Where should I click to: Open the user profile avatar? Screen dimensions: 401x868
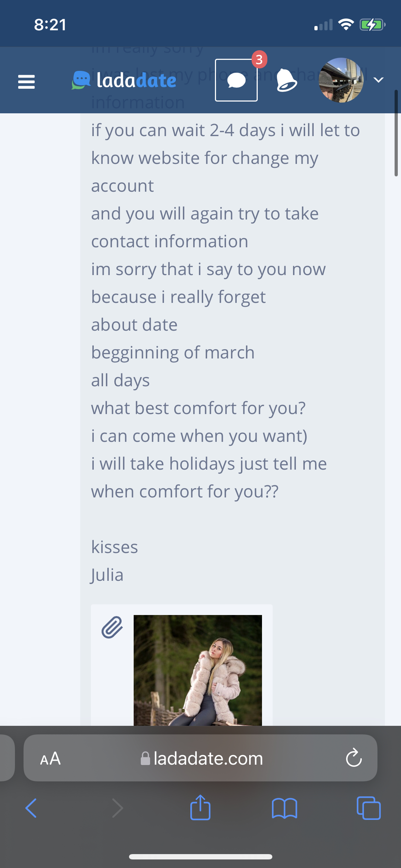pyautogui.click(x=341, y=80)
